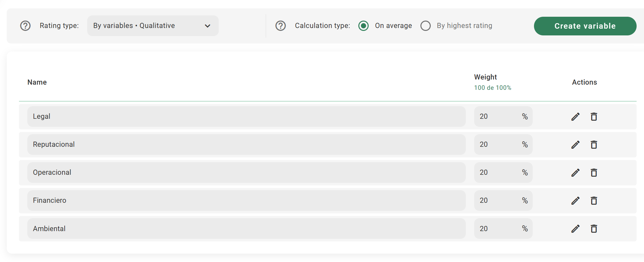
Task: Delete the Legal variable
Action: click(594, 117)
